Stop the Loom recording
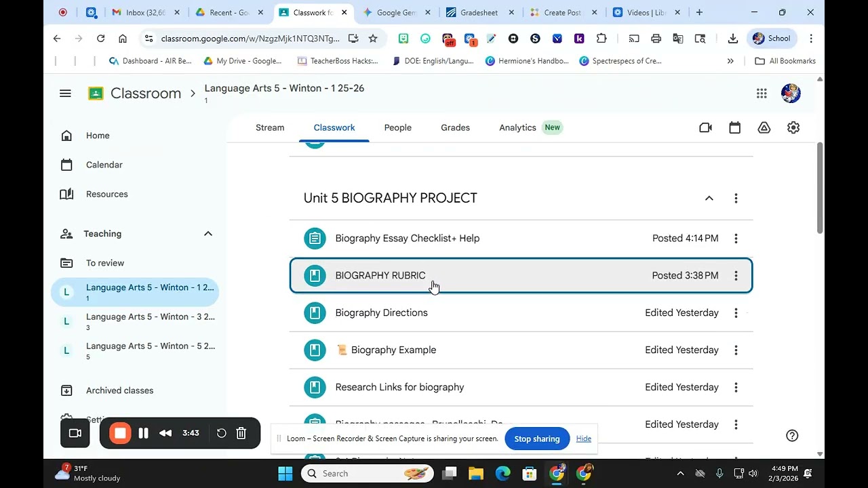The width and height of the screenshot is (868, 488). (120, 433)
